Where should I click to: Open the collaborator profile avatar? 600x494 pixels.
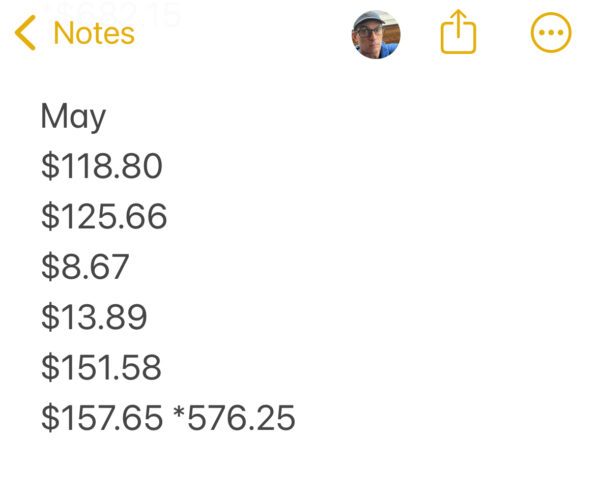coord(376,34)
